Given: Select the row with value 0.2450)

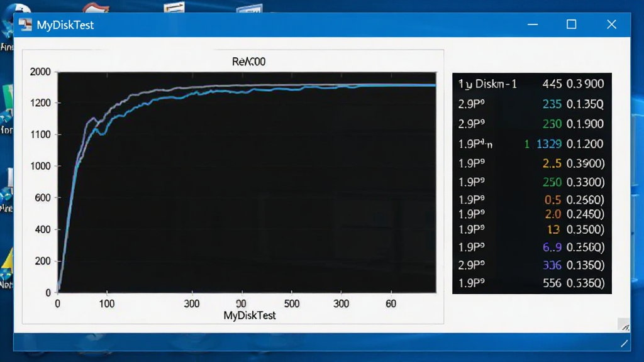Looking at the screenshot, I should pos(531,214).
